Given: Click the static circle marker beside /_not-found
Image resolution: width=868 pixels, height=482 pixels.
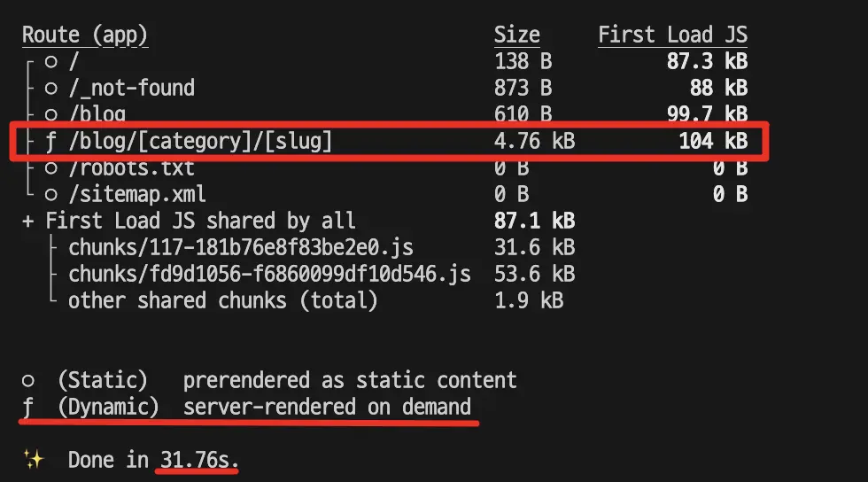Looking at the screenshot, I should point(51,88).
